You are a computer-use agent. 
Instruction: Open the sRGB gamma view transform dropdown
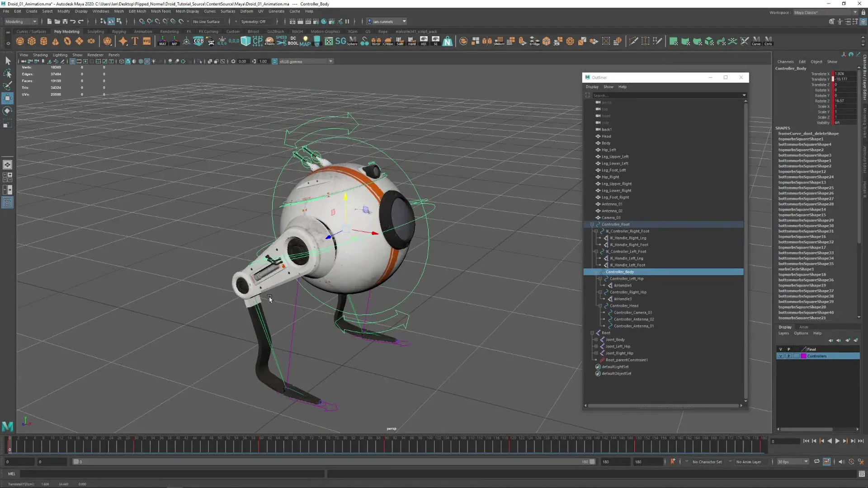(306, 61)
